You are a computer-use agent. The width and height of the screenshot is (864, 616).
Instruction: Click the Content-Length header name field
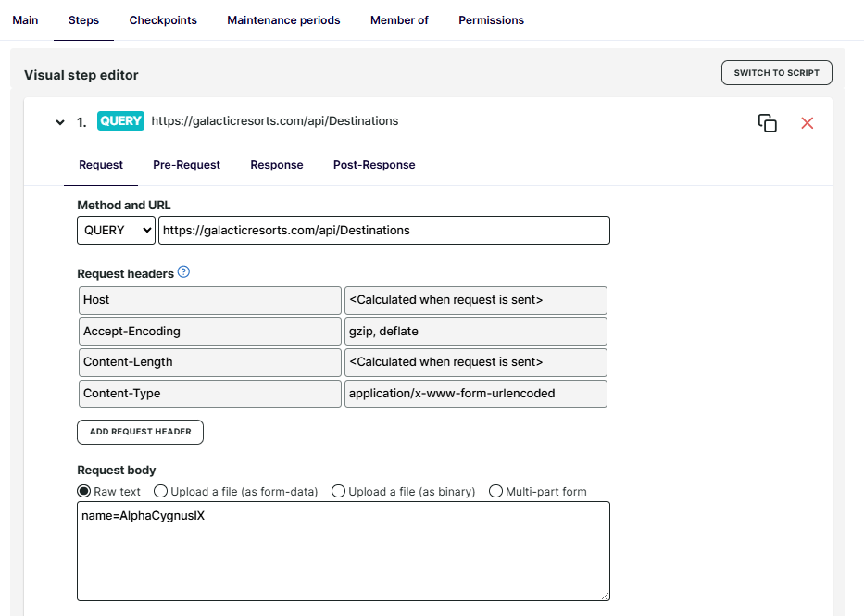pos(210,362)
